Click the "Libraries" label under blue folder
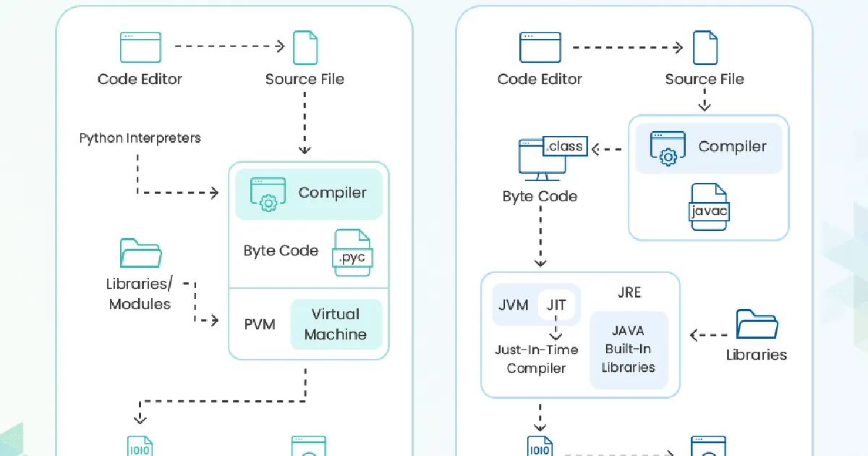Image resolution: width=868 pixels, height=456 pixels. (x=757, y=355)
